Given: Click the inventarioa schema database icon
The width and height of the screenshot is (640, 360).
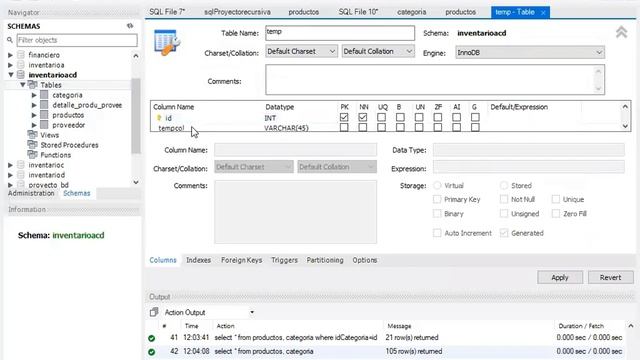Looking at the screenshot, I should coord(21,65).
